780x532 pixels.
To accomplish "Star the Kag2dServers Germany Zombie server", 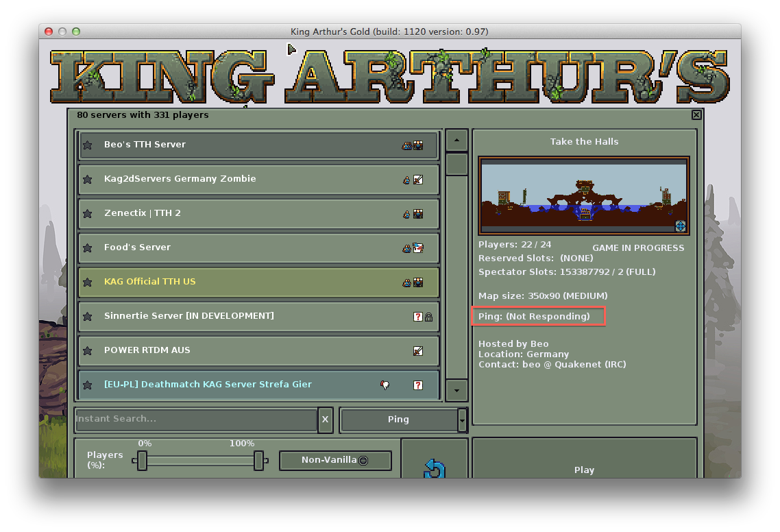I will pos(88,179).
